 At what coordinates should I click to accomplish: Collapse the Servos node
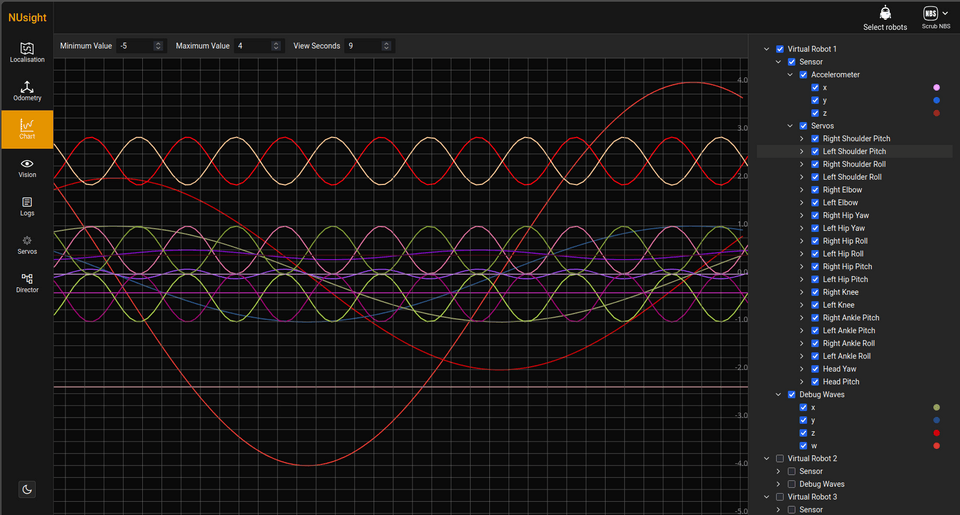coord(790,126)
